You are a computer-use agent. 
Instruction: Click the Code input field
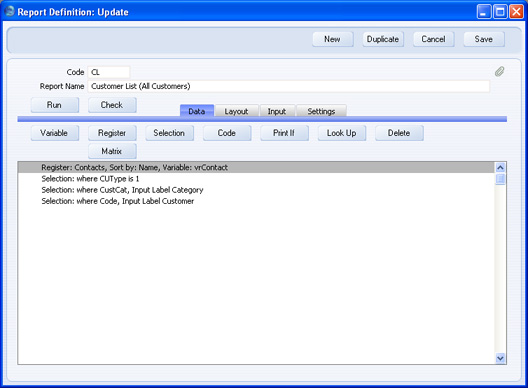coord(109,72)
